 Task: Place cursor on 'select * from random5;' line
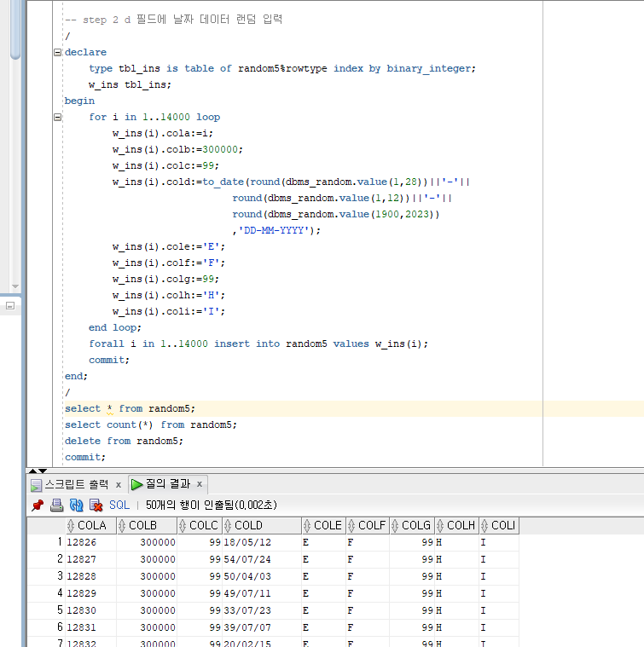130,408
